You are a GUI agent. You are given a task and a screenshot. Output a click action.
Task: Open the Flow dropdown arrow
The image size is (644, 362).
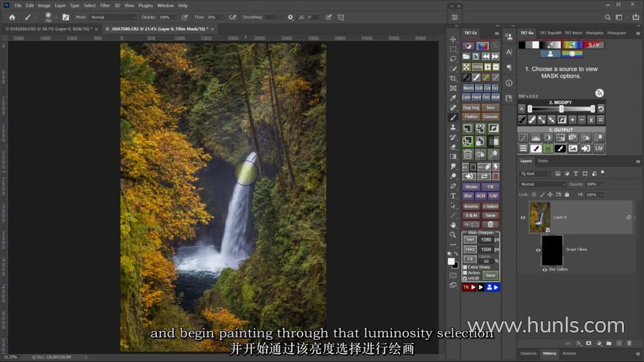[x=222, y=17]
